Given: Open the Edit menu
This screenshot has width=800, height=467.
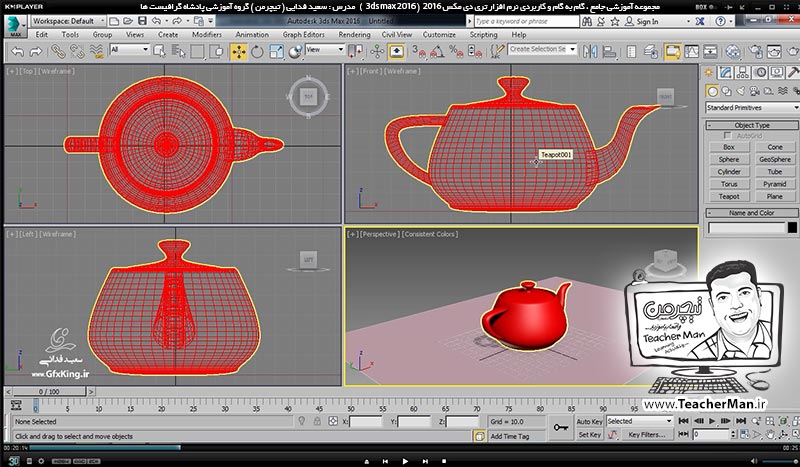Looking at the screenshot, I should tap(42, 35).
